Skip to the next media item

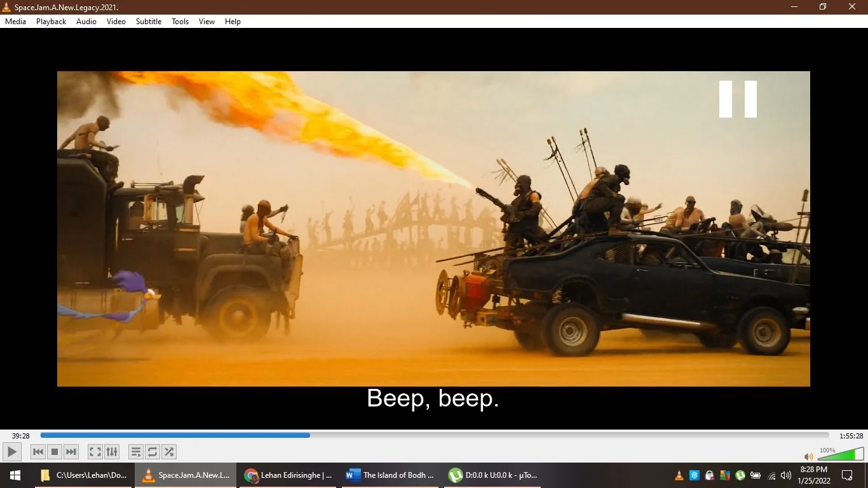(71, 452)
